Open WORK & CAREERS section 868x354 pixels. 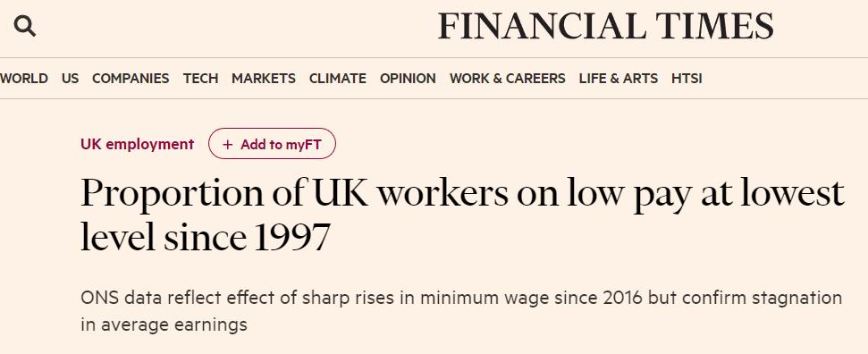(x=508, y=79)
